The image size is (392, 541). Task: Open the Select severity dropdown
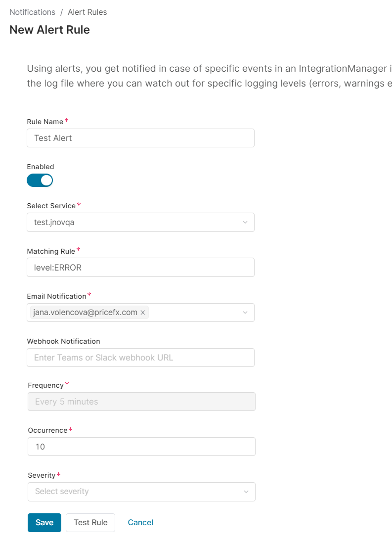(x=133, y=492)
